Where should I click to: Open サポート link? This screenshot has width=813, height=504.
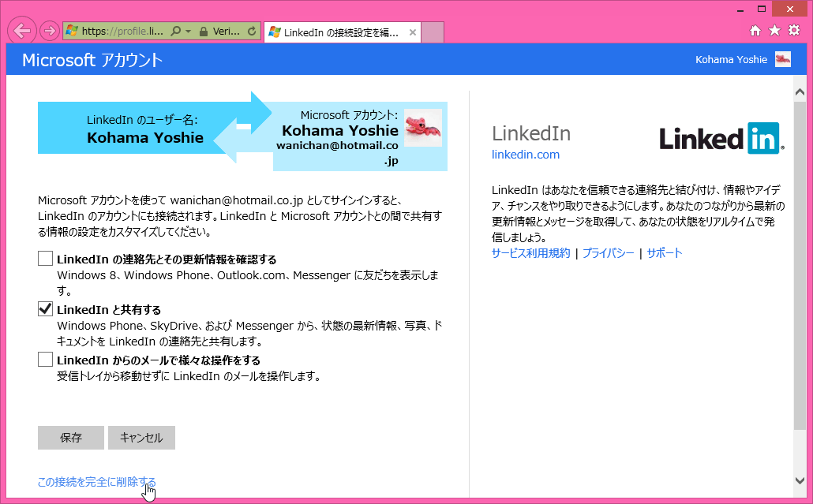point(664,252)
